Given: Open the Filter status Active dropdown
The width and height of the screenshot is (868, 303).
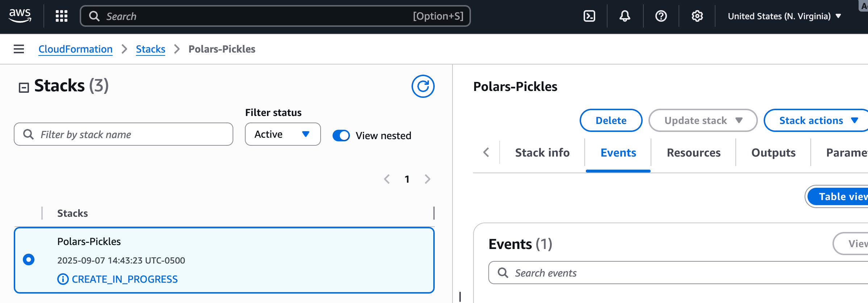Looking at the screenshot, I should pos(283,134).
